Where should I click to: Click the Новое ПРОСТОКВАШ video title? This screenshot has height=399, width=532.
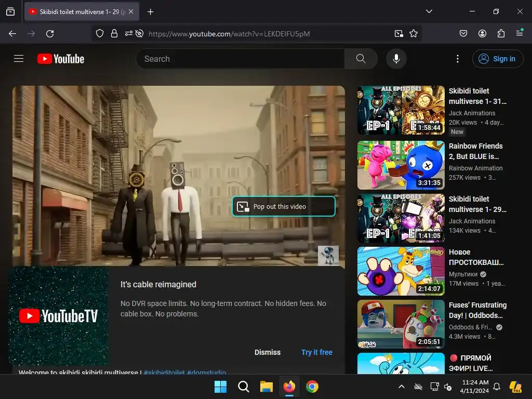point(476,257)
